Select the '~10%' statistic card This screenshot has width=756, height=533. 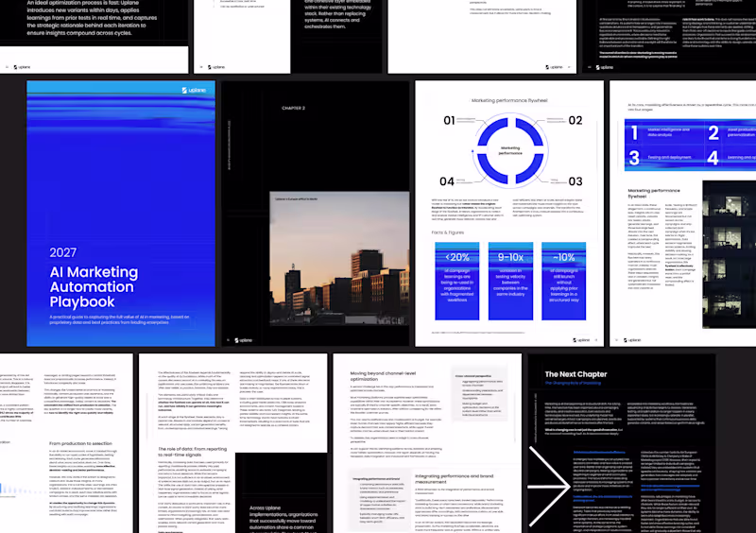pos(563,282)
